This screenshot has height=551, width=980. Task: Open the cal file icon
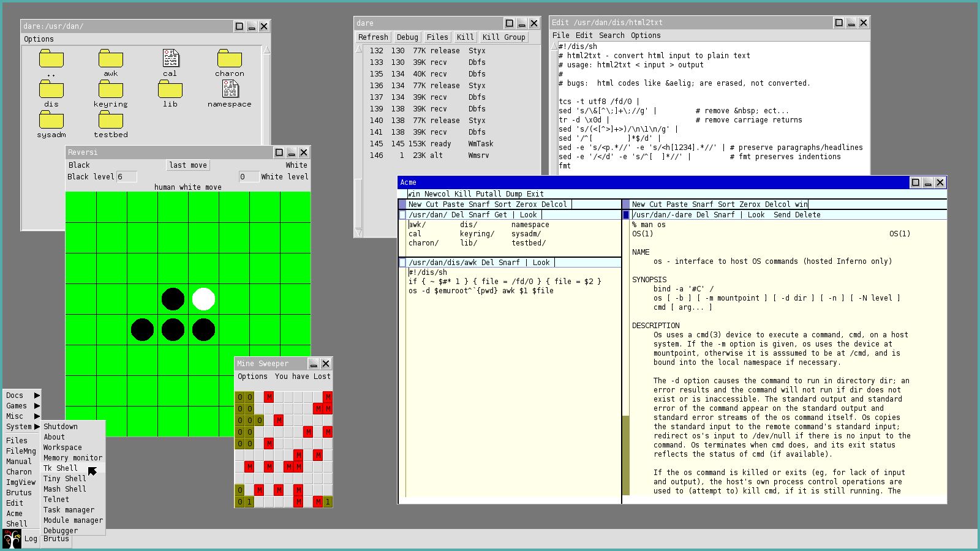[170, 59]
